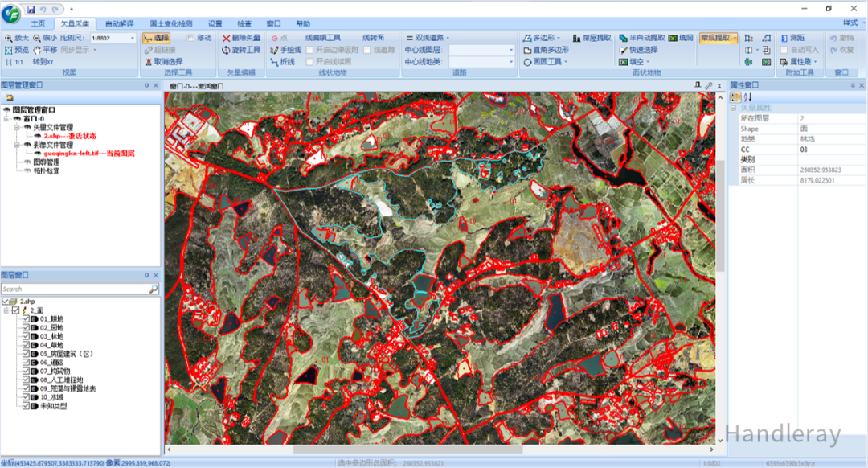
Task: Click the layer Search input field
Action: tap(74, 289)
